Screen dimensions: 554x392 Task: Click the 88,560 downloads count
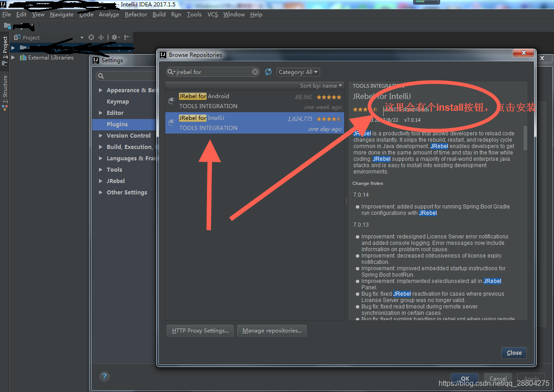pos(304,97)
